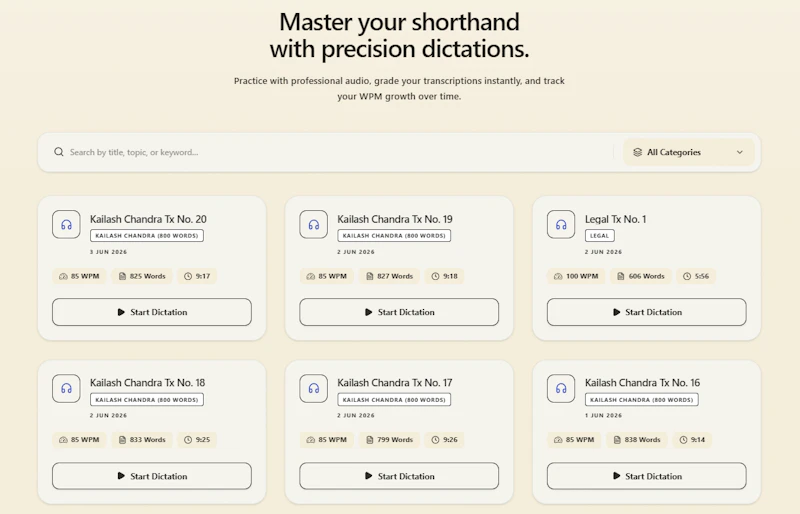Click the LEGAL category tag
Screen dimensions: 800x514
599,236
